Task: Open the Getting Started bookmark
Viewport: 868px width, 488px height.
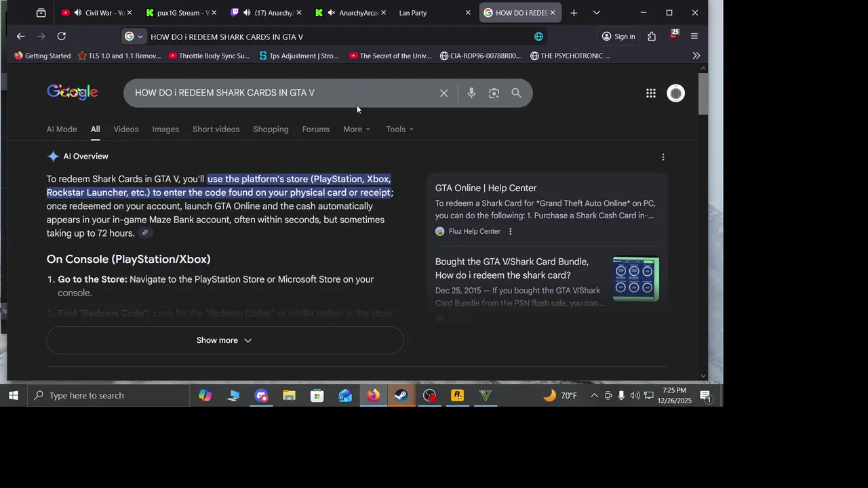Action: (42, 56)
